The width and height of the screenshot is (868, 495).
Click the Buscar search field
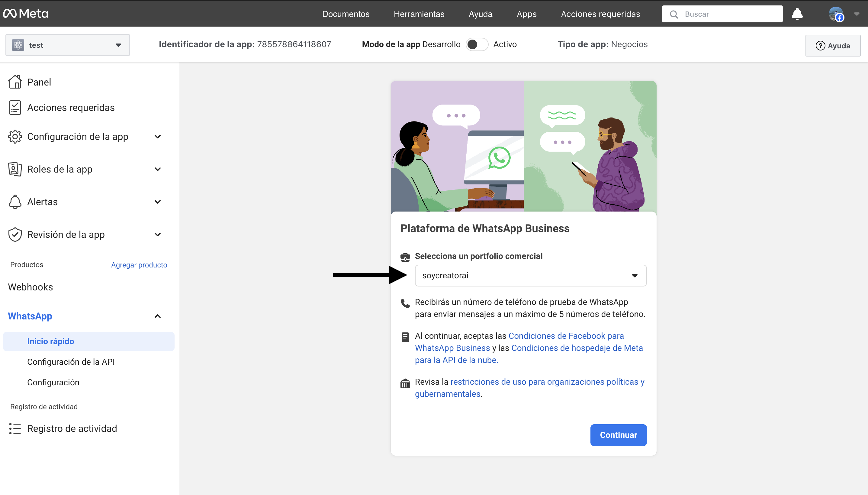pos(727,14)
